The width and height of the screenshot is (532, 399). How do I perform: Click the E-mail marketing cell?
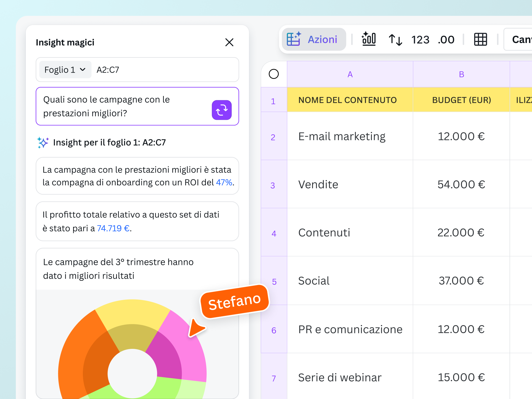tap(350, 136)
